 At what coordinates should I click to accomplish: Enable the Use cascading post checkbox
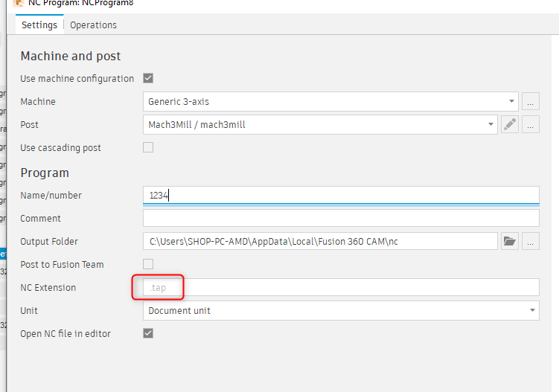[148, 147]
